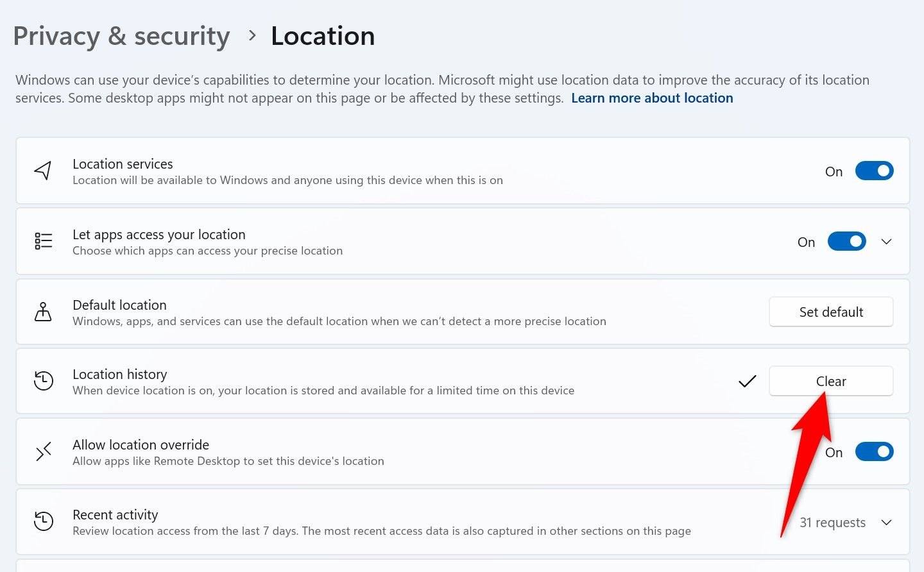Click the Recent activity history icon

point(43,521)
